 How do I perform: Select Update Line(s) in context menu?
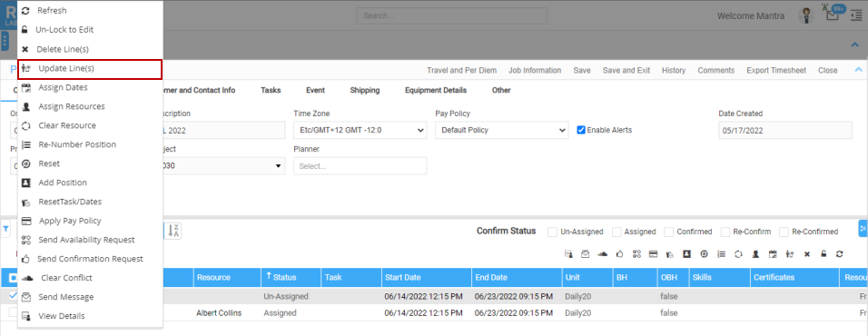click(90, 69)
